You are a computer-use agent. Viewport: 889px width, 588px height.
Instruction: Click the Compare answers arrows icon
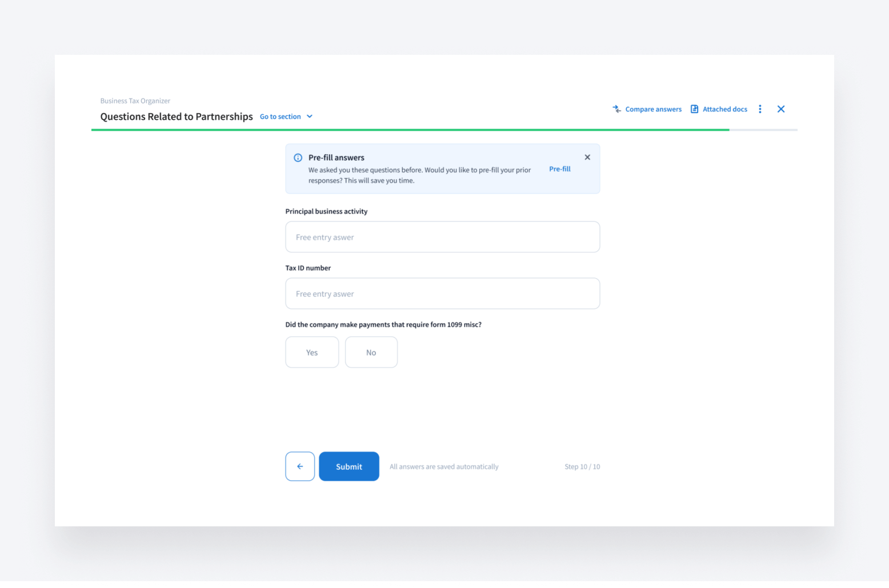click(x=616, y=109)
